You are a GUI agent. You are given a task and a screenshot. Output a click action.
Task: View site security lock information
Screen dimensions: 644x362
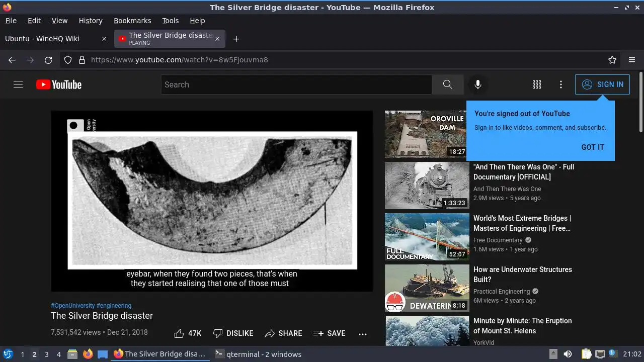82,60
